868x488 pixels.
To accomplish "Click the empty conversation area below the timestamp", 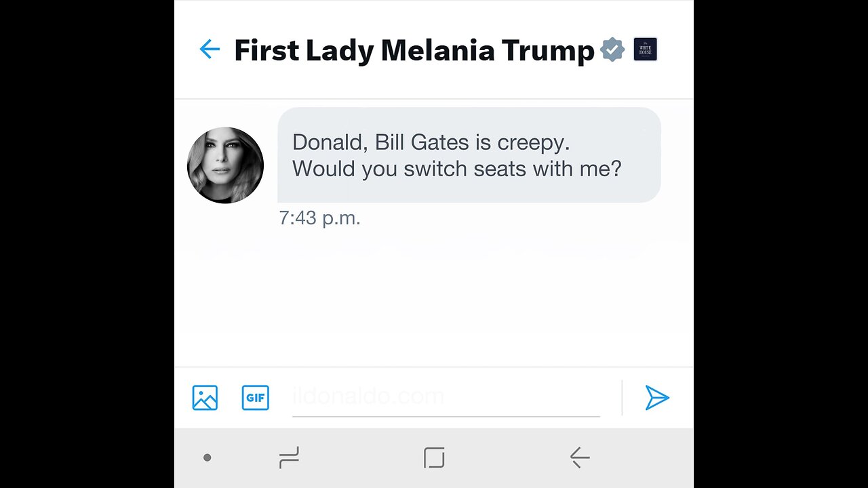I will (x=434, y=298).
